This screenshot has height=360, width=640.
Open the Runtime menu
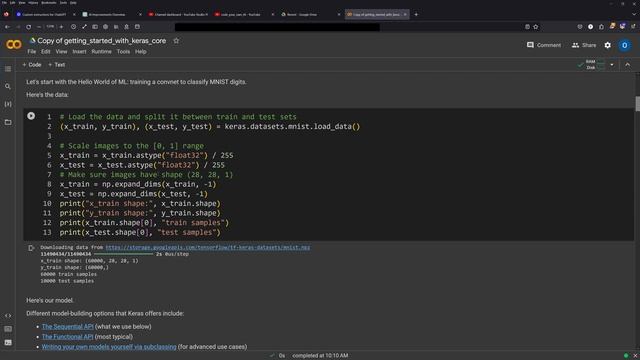101,52
